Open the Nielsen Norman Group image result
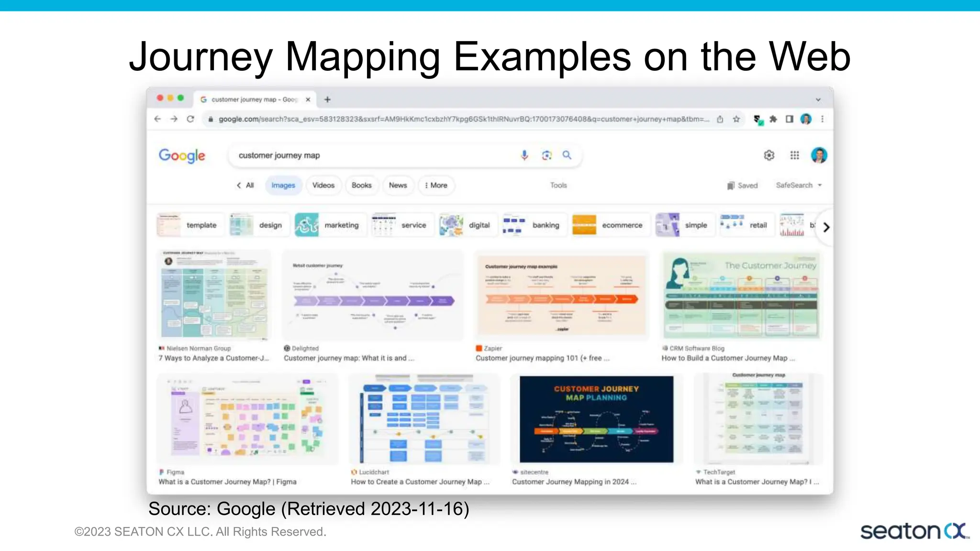980x551 pixels. pyautogui.click(x=214, y=294)
